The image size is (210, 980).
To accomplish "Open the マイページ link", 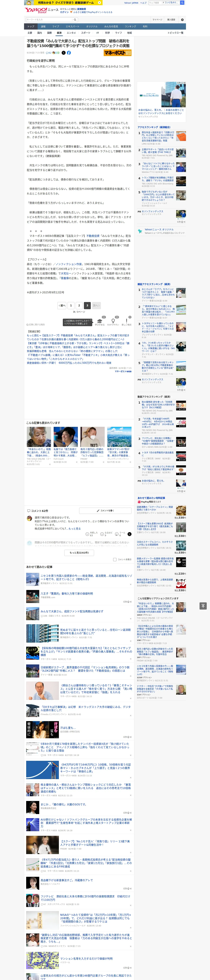I will coord(157,20).
